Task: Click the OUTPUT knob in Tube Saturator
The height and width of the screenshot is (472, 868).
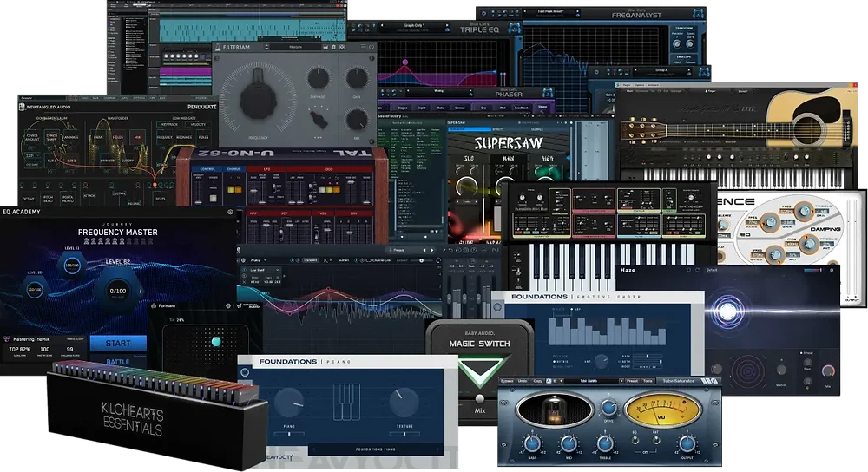Action: point(687,443)
